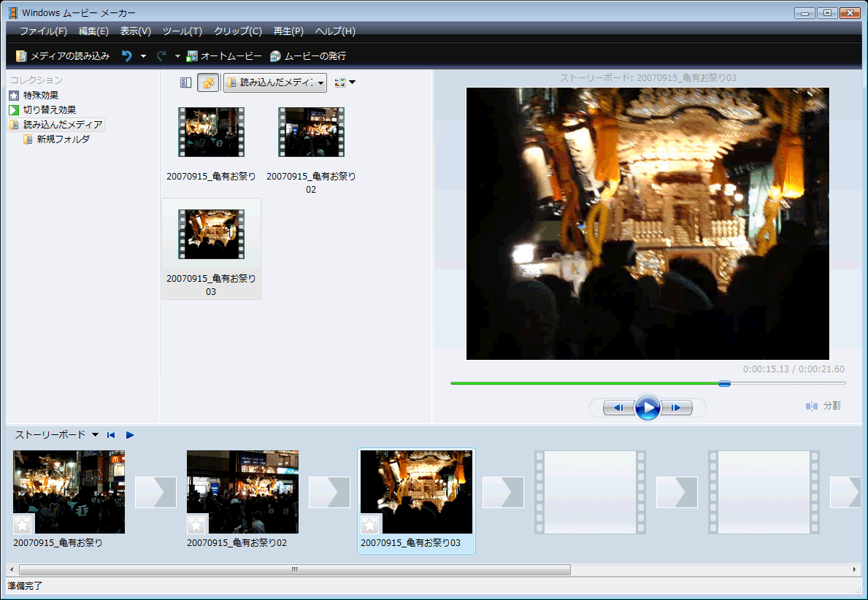
Task: Play storyboard using small blue play icon
Action: coord(130,435)
